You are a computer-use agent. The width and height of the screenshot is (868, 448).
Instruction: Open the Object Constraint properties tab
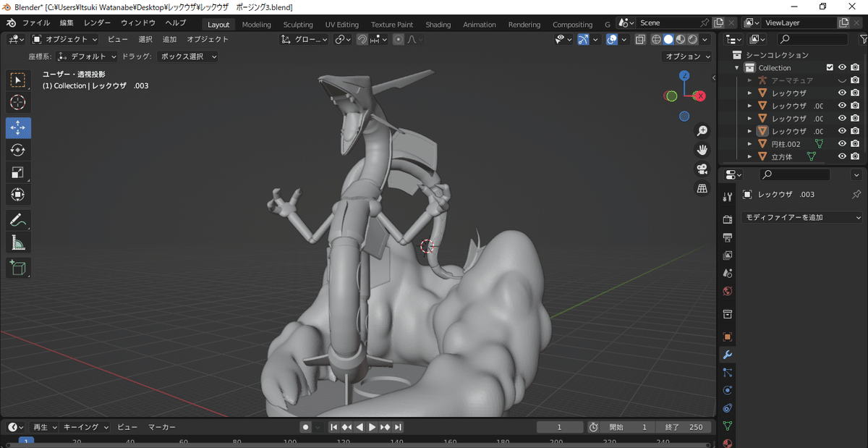(728, 408)
